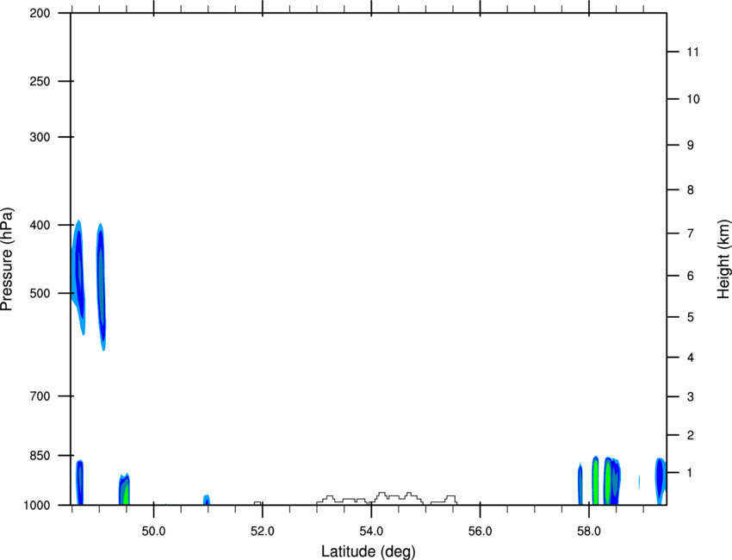The height and width of the screenshot is (560, 732).
Task: Click the 700 pressure tick label
Action: [40, 396]
